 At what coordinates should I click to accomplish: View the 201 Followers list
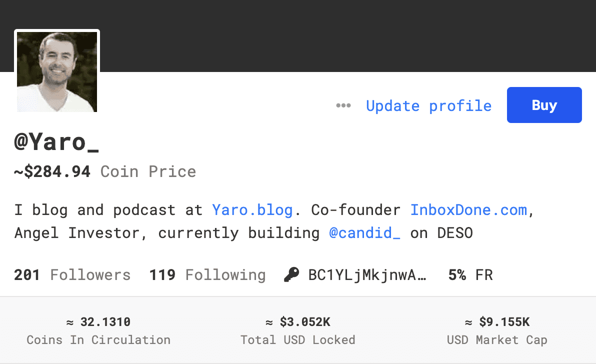pyautogui.click(x=72, y=274)
